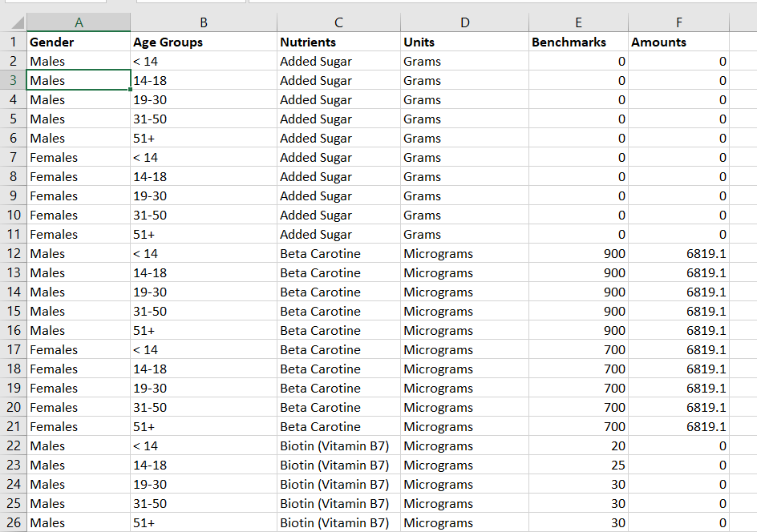Click the Units header cell
Screen dimensions: 757x532
click(464, 42)
